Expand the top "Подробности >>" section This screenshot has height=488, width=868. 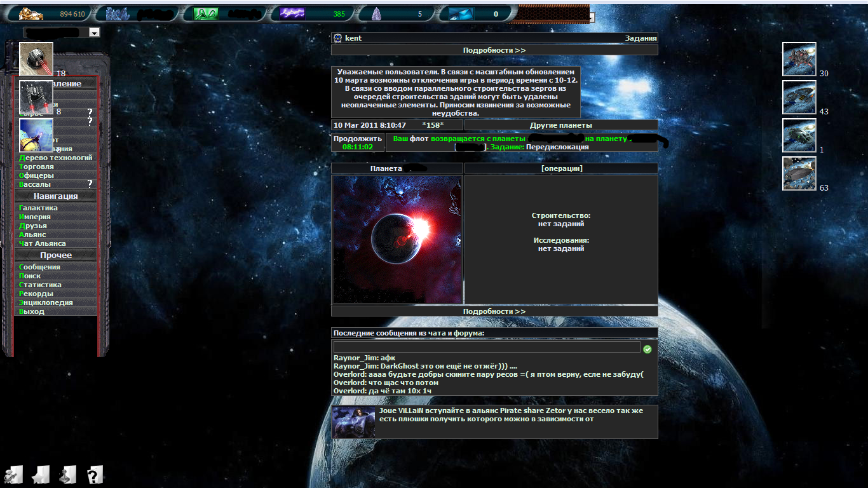pyautogui.click(x=494, y=50)
